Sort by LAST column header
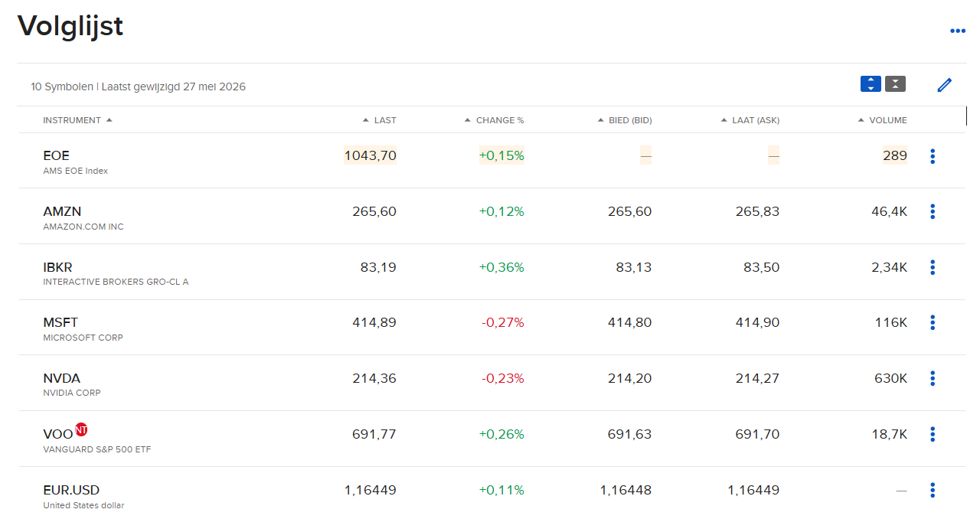Screen dimensions: 980x519 tap(379, 120)
